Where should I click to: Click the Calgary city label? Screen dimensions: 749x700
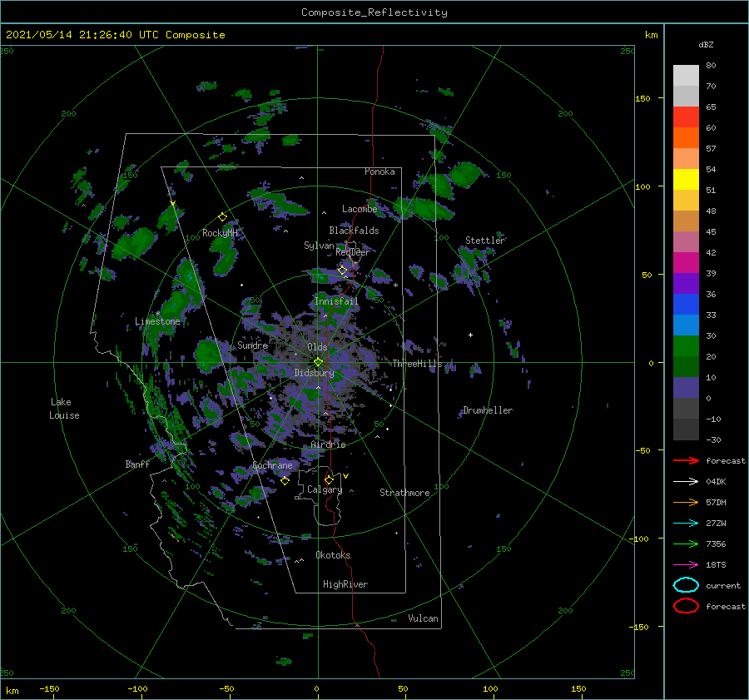tap(325, 489)
